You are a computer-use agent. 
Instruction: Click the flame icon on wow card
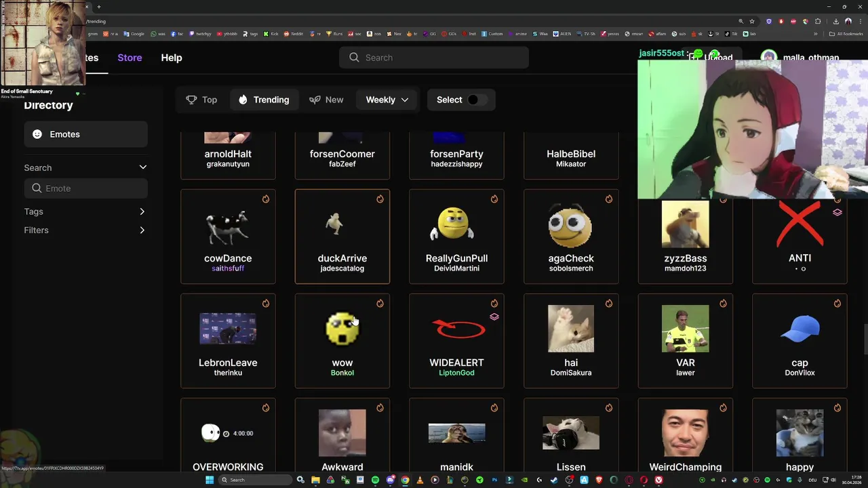click(380, 303)
